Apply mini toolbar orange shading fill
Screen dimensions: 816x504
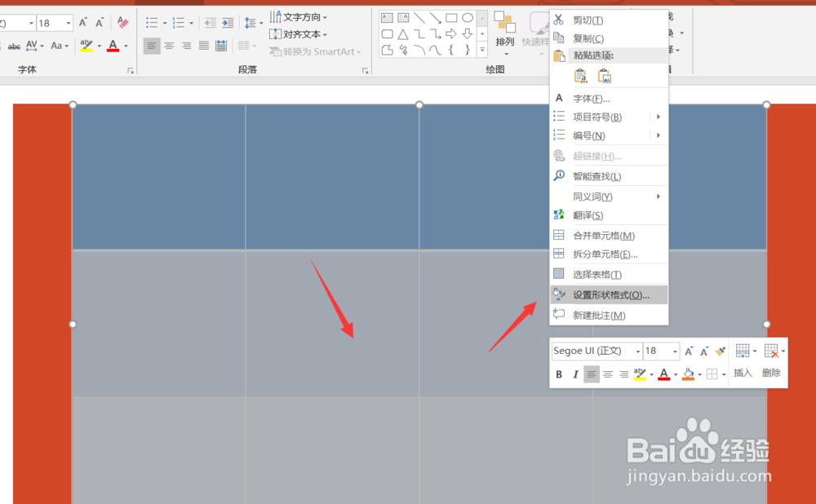[x=689, y=374]
